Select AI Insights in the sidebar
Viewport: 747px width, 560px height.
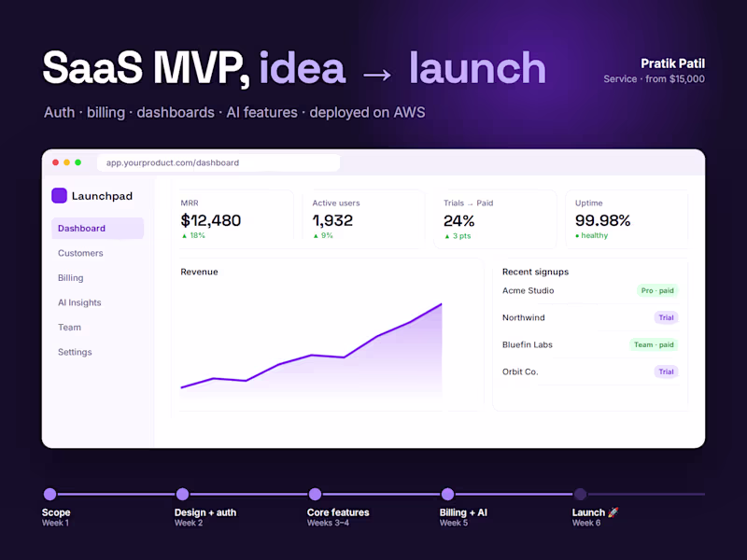(x=79, y=302)
